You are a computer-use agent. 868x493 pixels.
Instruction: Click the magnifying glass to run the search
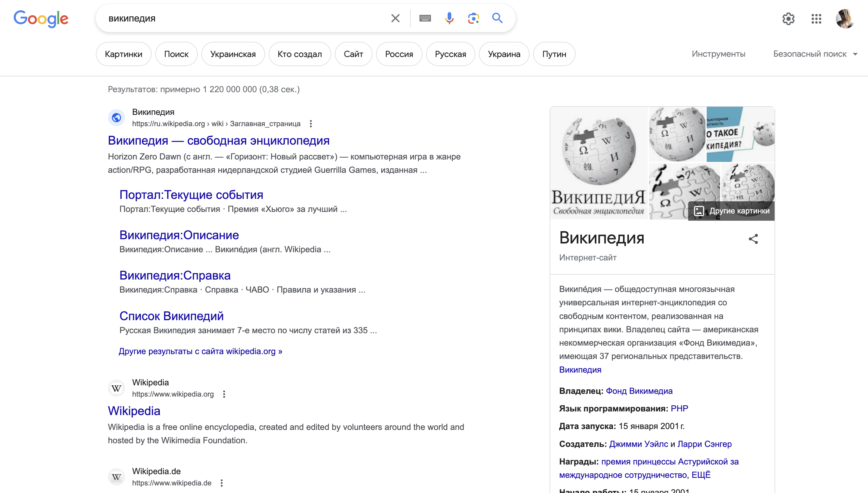click(497, 18)
